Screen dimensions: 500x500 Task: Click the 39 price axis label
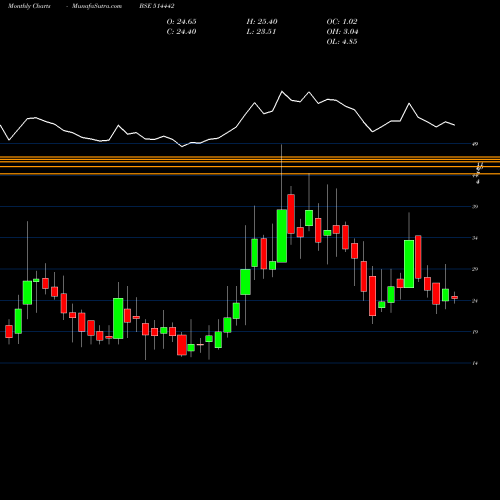[475, 207]
